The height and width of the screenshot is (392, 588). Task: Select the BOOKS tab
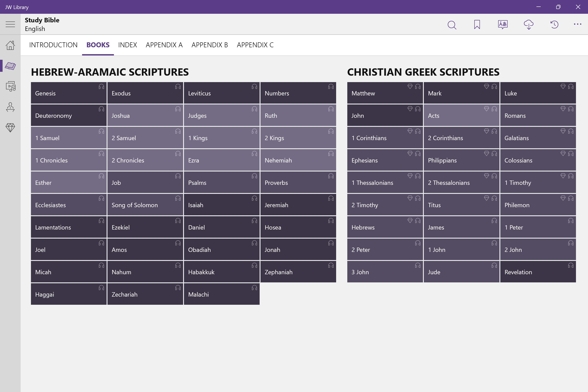pyautogui.click(x=98, y=45)
